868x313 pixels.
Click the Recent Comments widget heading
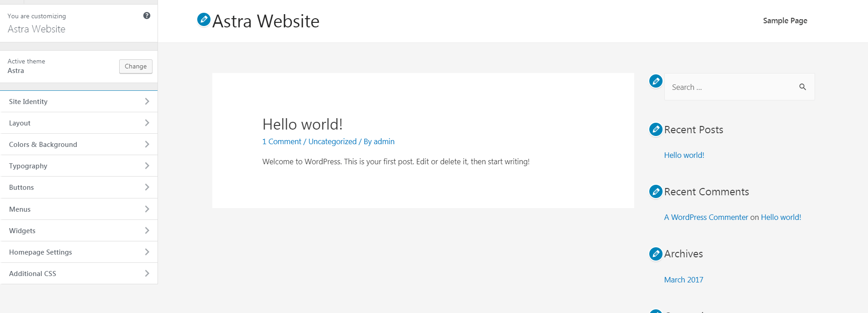(706, 192)
